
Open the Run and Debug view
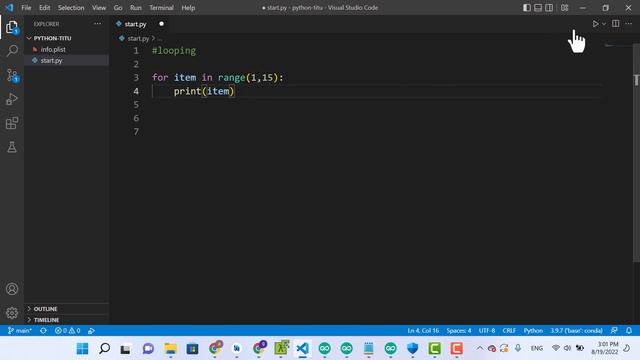tap(12, 99)
